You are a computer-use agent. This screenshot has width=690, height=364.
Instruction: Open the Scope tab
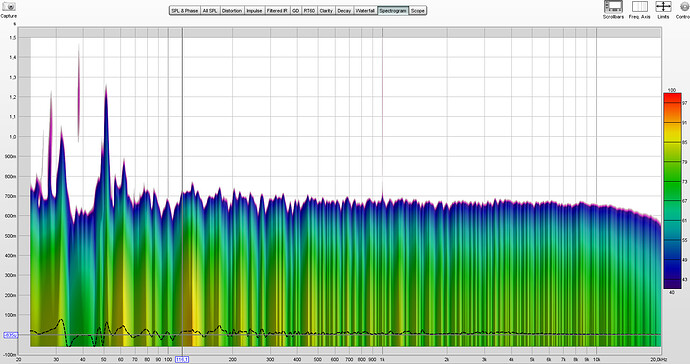418,11
